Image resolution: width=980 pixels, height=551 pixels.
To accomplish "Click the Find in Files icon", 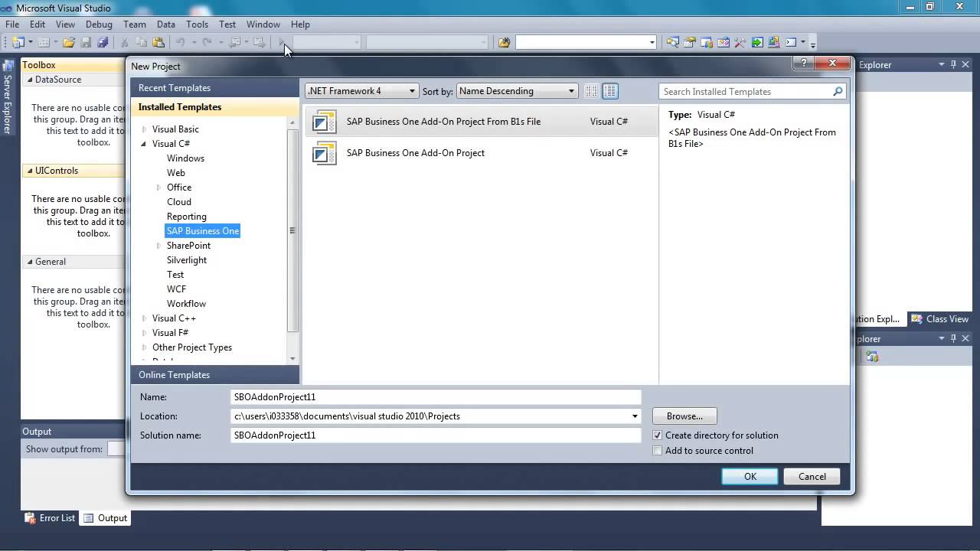I will tap(504, 43).
